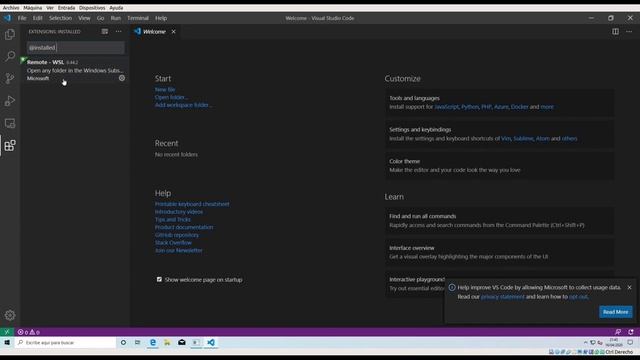Click the Sublime keybindings link

click(523, 139)
